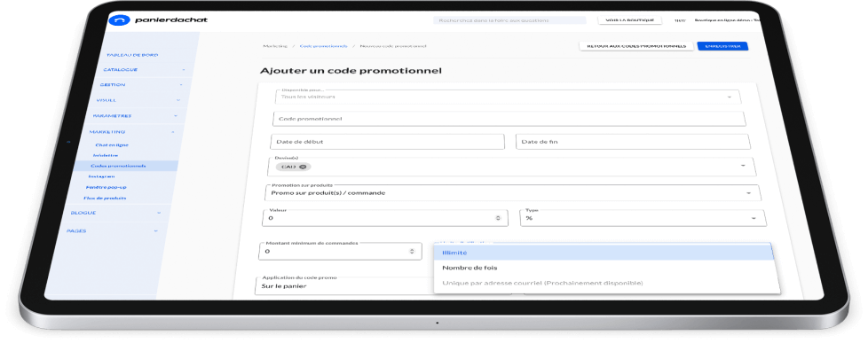Open the Type dropdown showing %
Viewport: 868px width, 343px height.
point(643,218)
